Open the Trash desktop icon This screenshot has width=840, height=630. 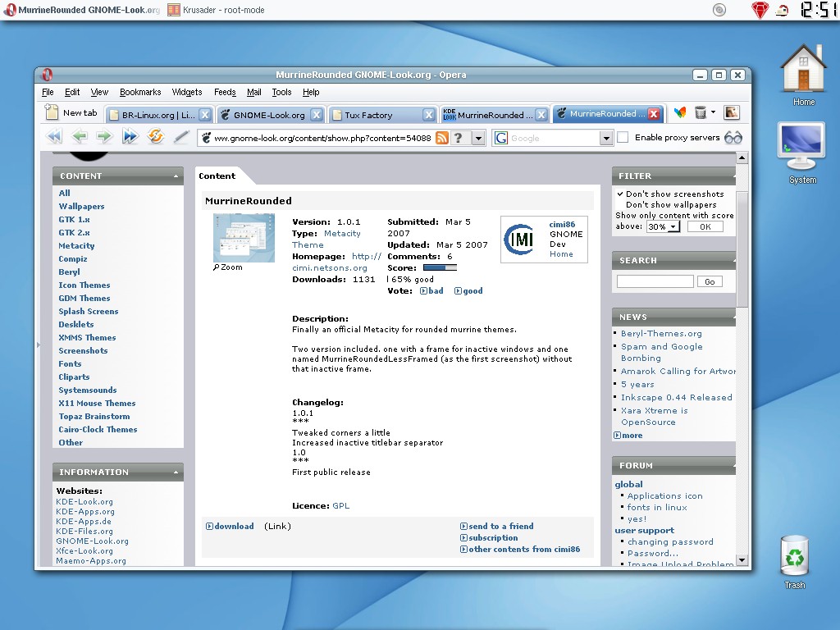(x=794, y=562)
